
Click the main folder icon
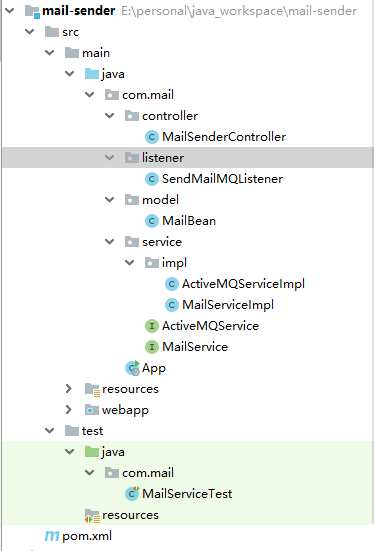[x=72, y=53]
